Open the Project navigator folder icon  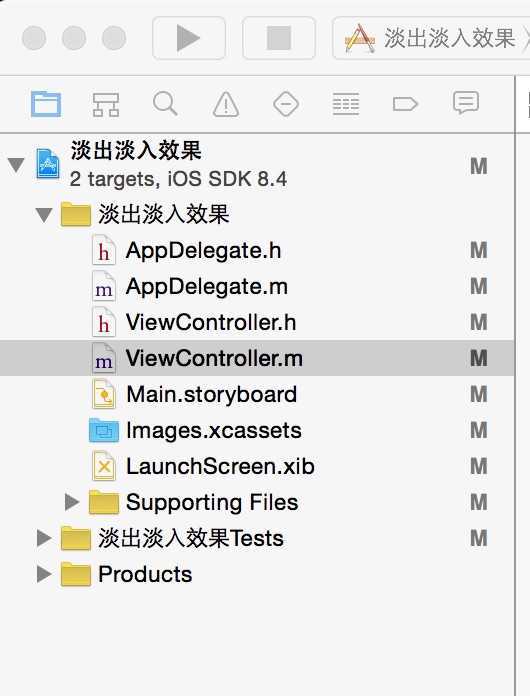pyautogui.click(x=46, y=104)
